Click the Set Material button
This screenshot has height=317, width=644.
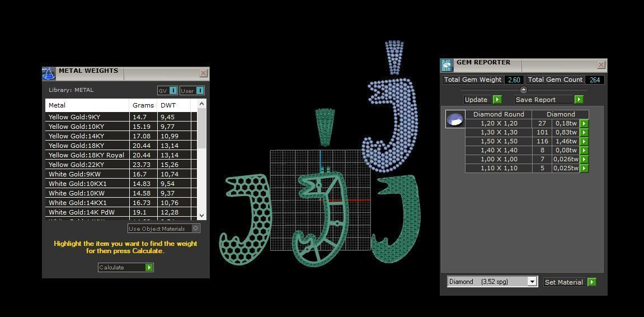pyautogui.click(x=570, y=282)
